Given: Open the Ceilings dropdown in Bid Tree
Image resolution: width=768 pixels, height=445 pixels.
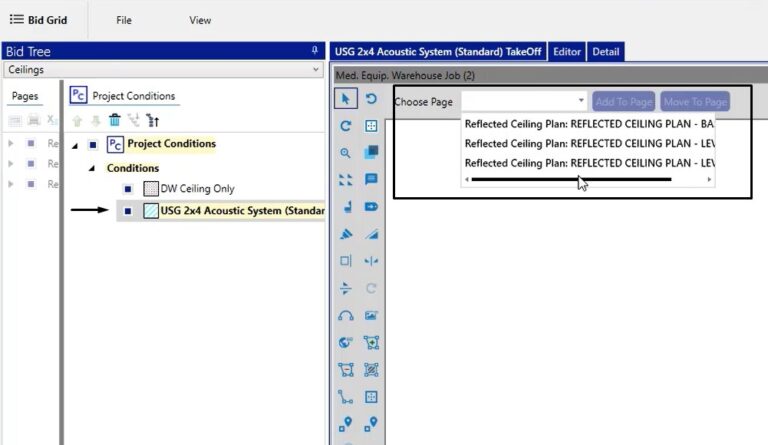Looking at the screenshot, I should pos(163,70).
